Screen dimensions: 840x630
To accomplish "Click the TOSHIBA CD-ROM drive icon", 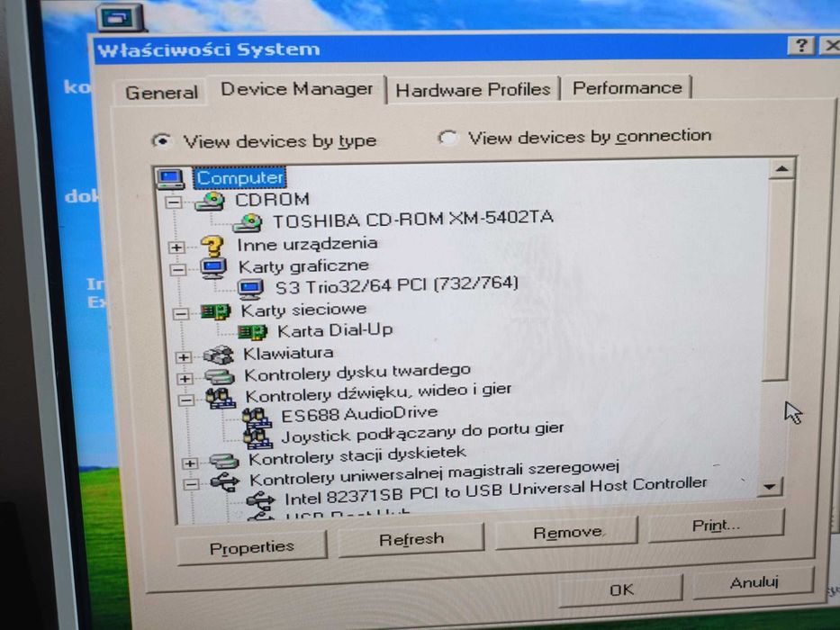I will point(247,222).
